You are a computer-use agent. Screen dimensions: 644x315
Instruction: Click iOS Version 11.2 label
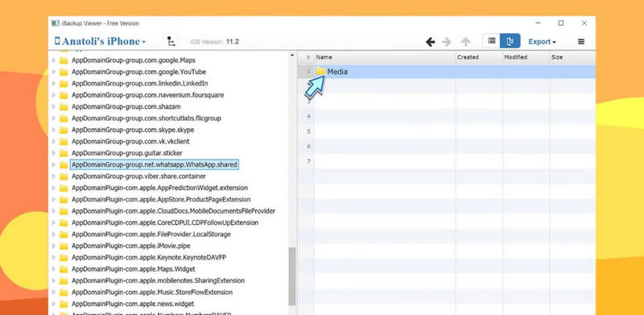214,42
